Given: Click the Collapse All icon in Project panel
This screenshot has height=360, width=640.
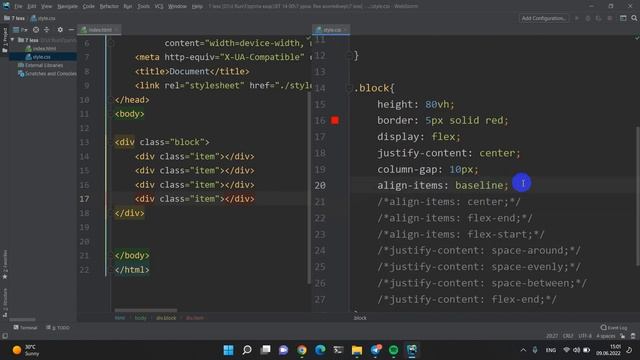Looking at the screenshot, I should tap(47, 30).
